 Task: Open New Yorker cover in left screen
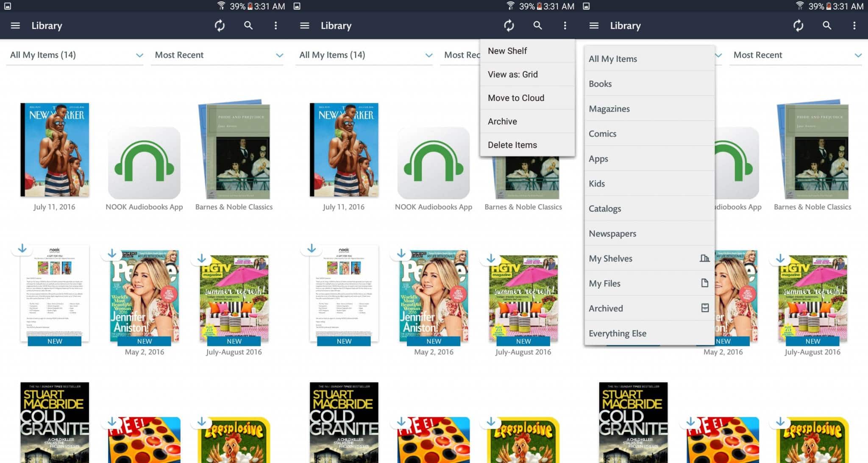click(55, 150)
